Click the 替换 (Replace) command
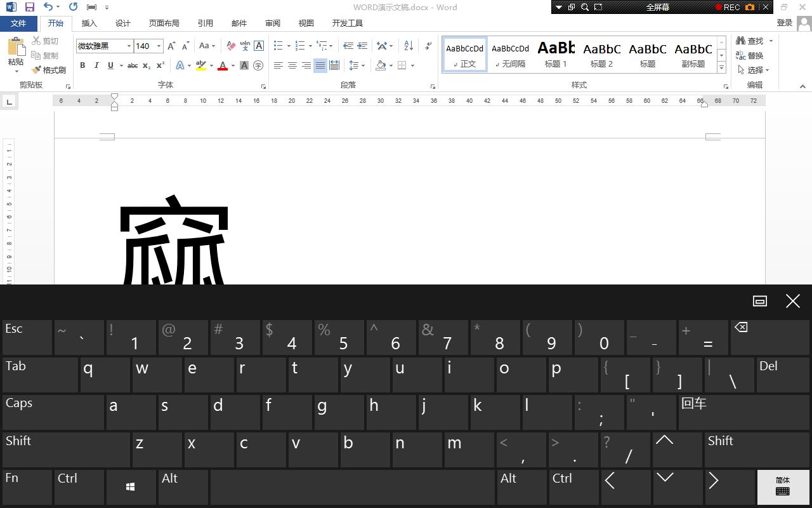Image resolution: width=812 pixels, height=508 pixels. [749, 55]
